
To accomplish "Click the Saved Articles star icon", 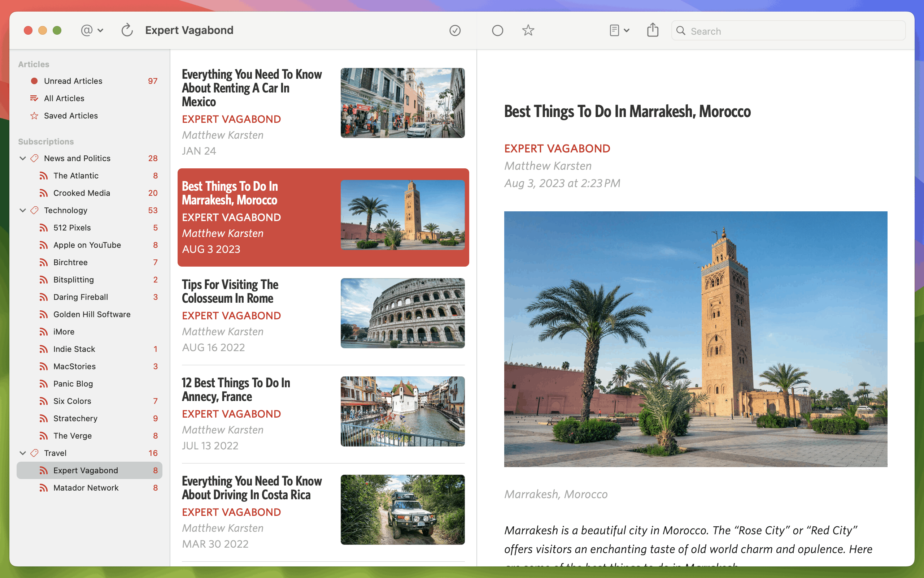I will click(34, 116).
